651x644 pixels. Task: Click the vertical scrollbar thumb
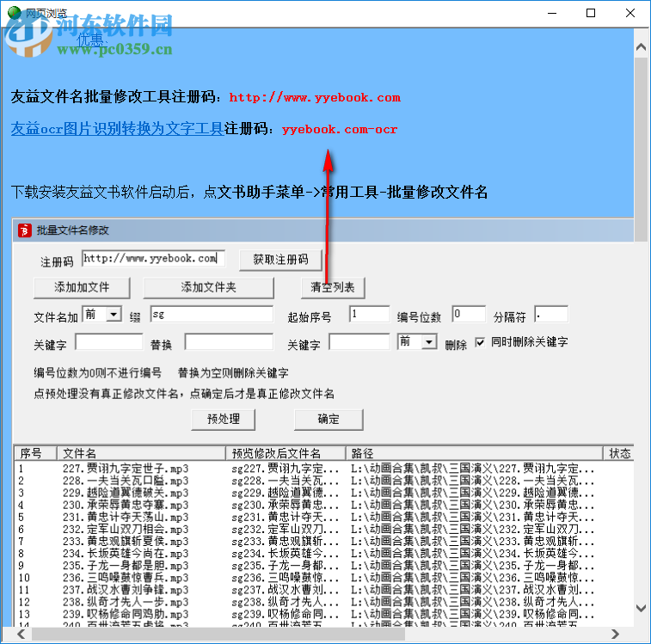coord(641,150)
